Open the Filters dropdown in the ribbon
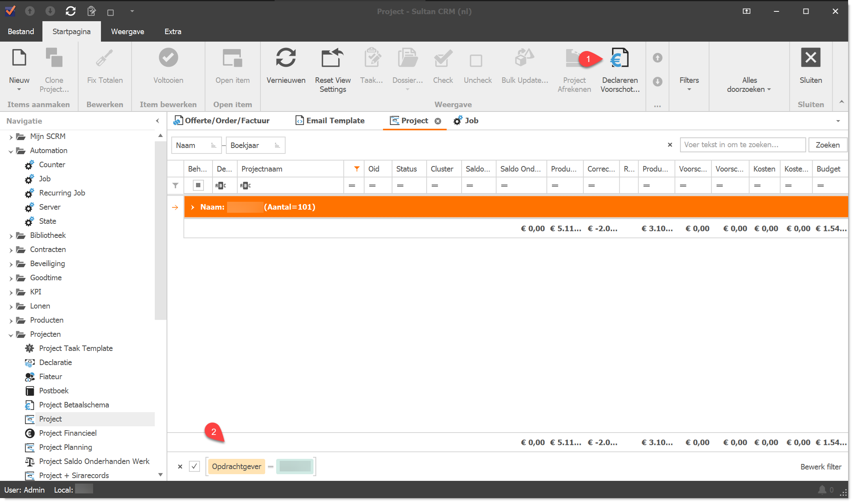Screen dimensions: 854x504 click(689, 83)
